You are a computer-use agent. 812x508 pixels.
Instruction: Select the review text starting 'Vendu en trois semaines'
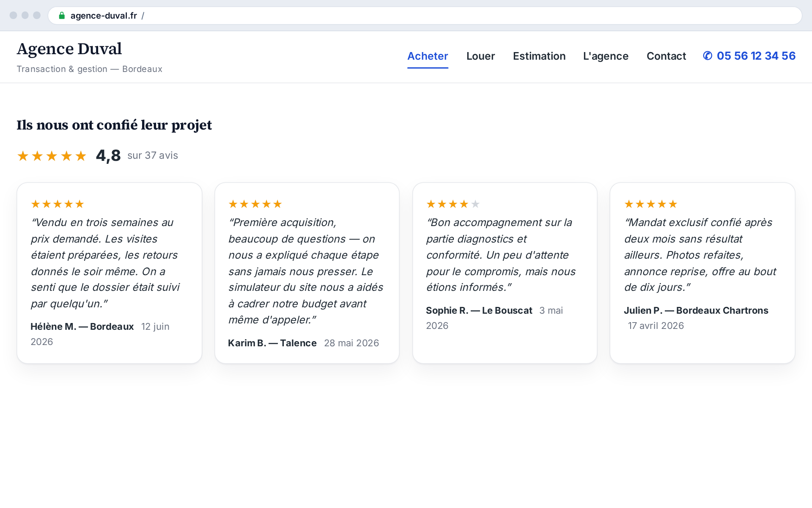click(106, 263)
